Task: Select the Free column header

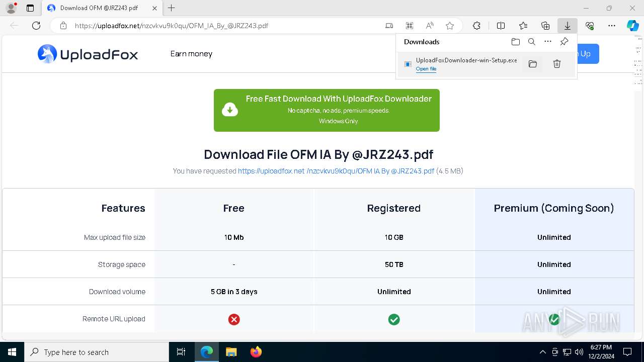Action: (234, 208)
